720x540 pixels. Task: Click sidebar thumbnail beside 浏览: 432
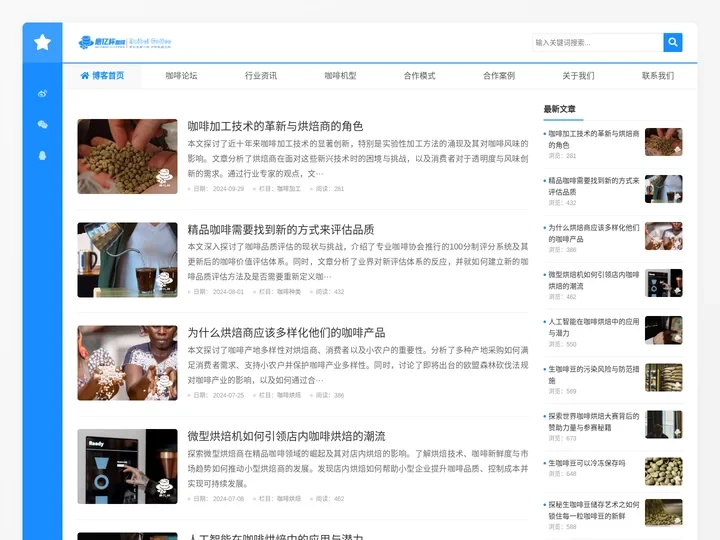664,189
